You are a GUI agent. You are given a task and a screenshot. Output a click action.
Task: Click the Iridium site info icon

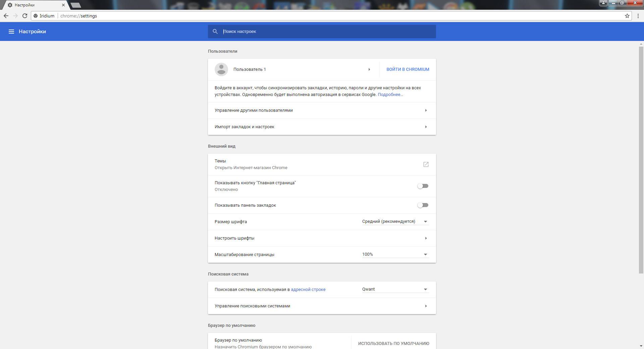[36, 16]
